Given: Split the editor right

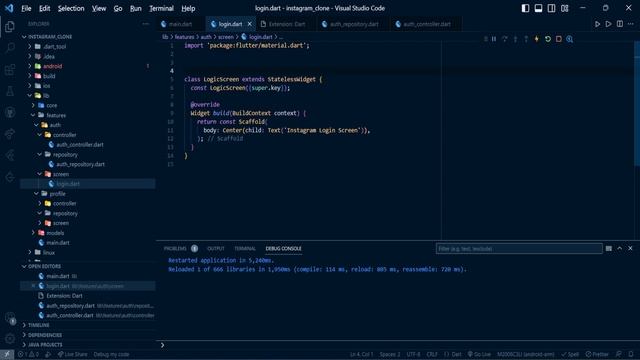Looking at the screenshot, I should (620, 24).
